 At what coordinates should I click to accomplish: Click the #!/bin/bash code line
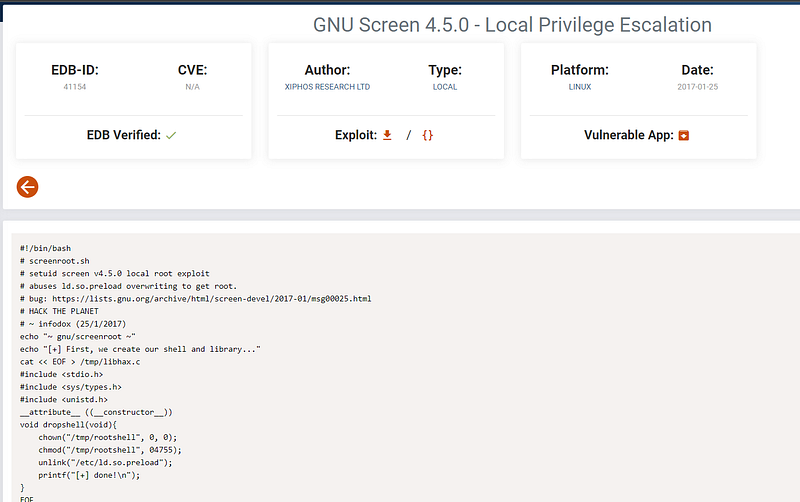[x=45, y=248]
